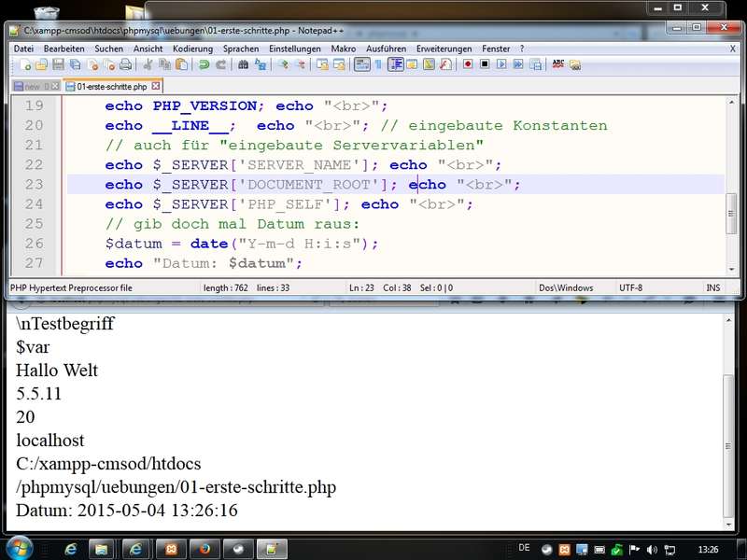Toggle INS insert mode in status bar
Viewport: 747px width, 560px height.
point(713,287)
